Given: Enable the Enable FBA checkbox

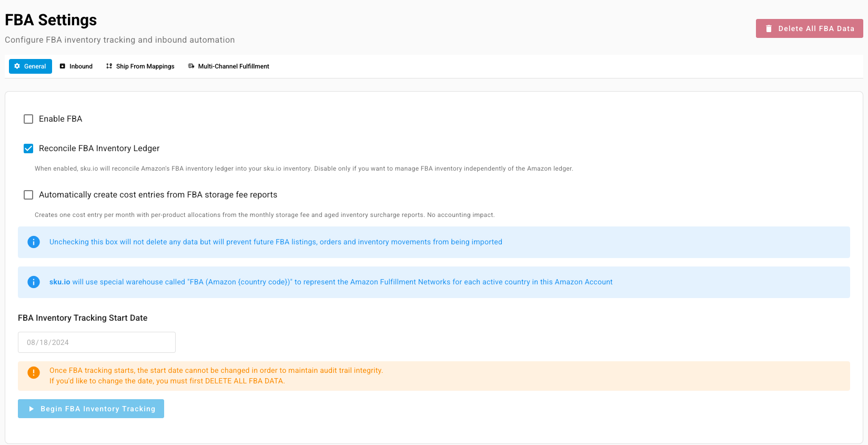Looking at the screenshot, I should click(28, 119).
